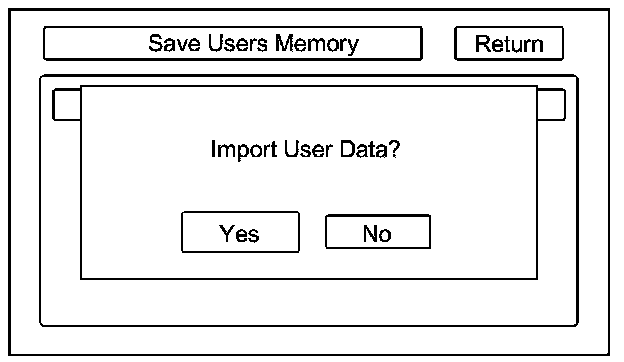
Task: Accept importing user data with Yes
Action: point(240,232)
